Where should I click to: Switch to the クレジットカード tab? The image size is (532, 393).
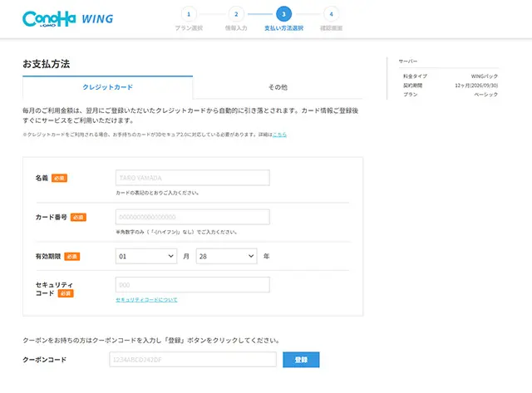pyautogui.click(x=107, y=87)
